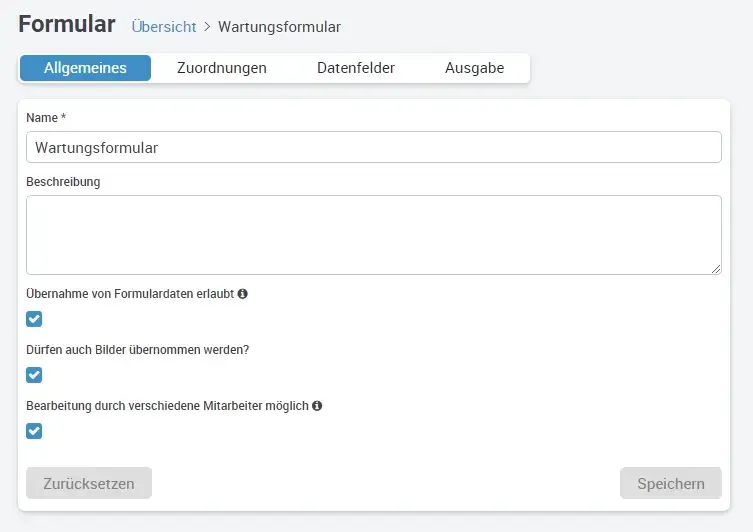Click the Beschreibung field label
The width and height of the screenshot is (753, 532).
(x=63, y=182)
